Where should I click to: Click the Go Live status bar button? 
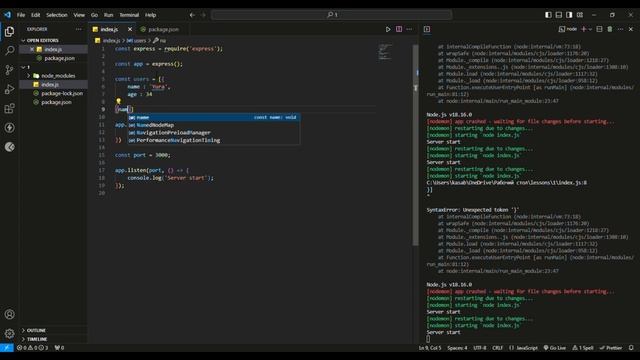coord(555,348)
